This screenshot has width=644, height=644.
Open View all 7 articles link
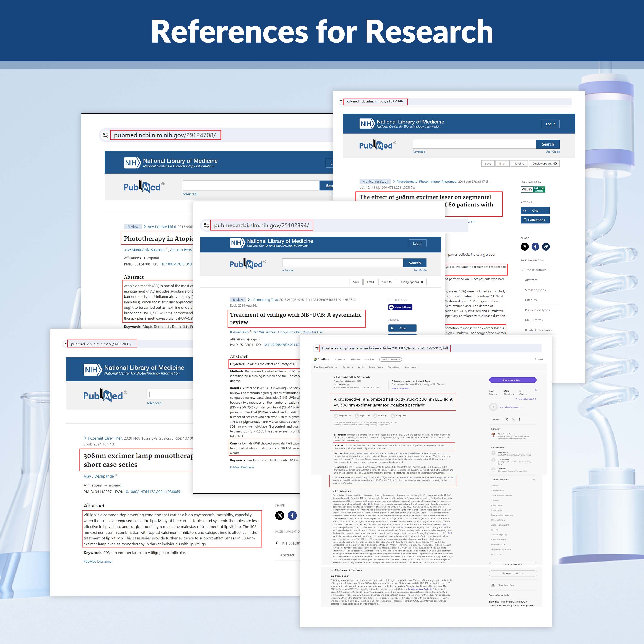(x=401, y=389)
